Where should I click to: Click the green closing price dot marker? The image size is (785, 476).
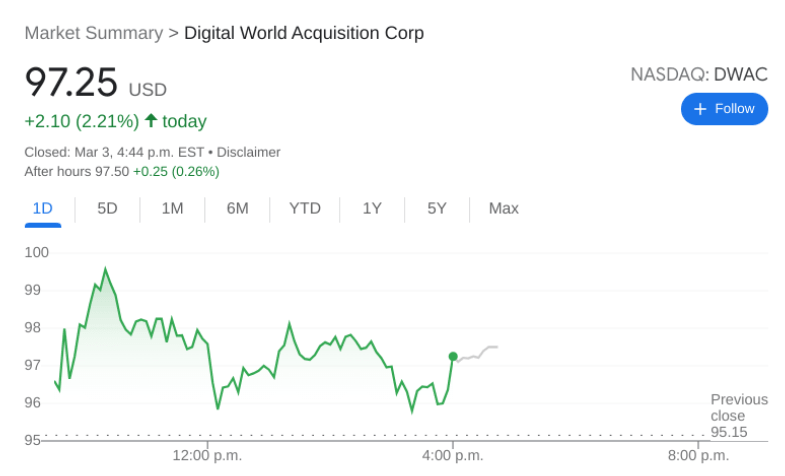[x=453, y=356]
